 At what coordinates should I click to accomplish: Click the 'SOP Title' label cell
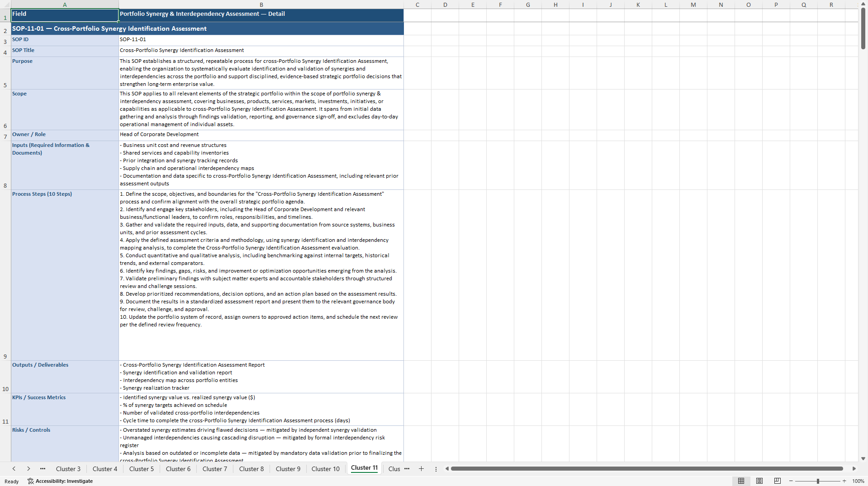[65, 51]
